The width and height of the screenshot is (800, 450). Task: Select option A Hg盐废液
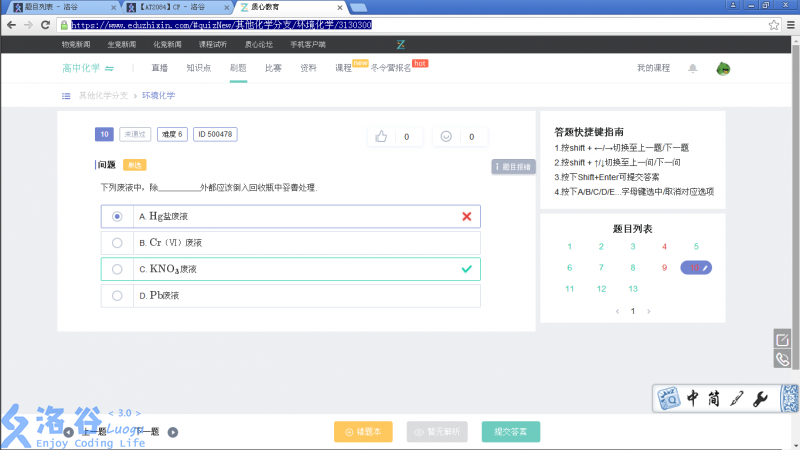[117, 216]
